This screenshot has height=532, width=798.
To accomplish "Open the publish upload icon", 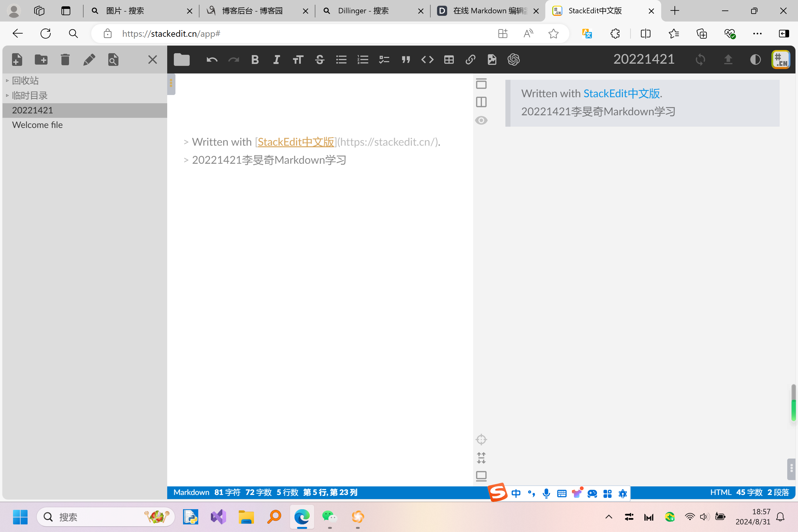I will (x=728, y=60).
